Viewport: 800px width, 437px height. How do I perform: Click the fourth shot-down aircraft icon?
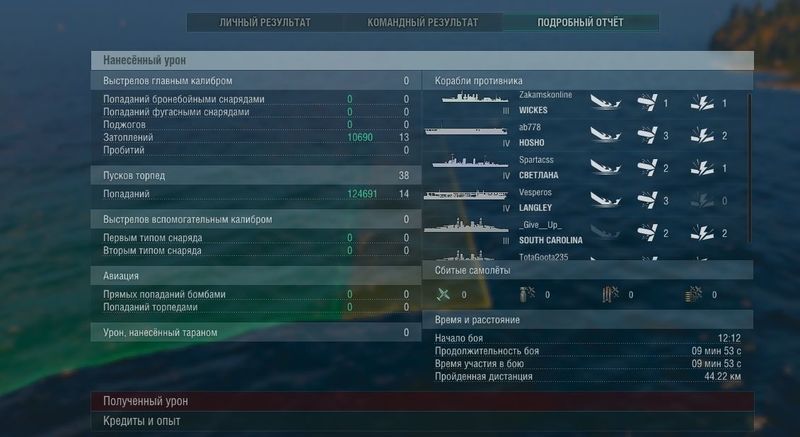point(694,294)
